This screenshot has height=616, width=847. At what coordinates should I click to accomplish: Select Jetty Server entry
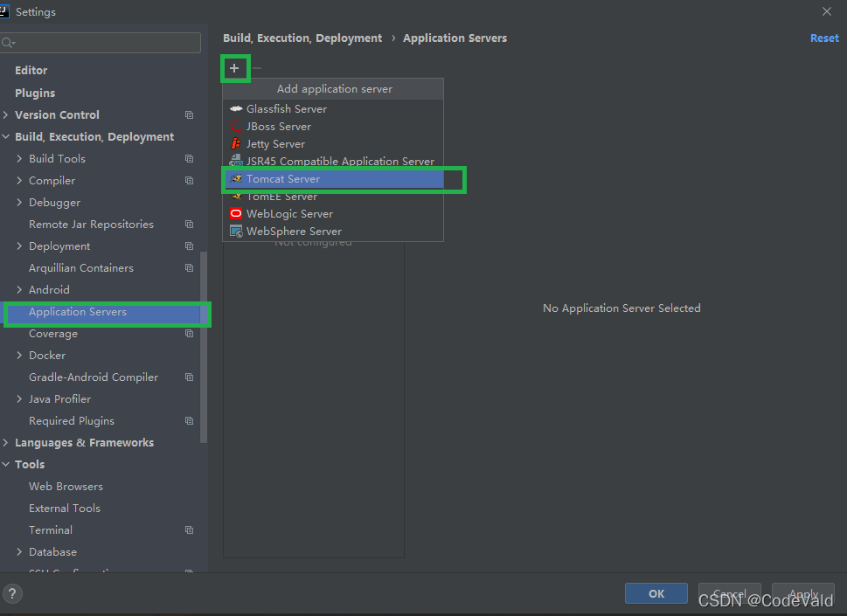[x=333, y=143]
